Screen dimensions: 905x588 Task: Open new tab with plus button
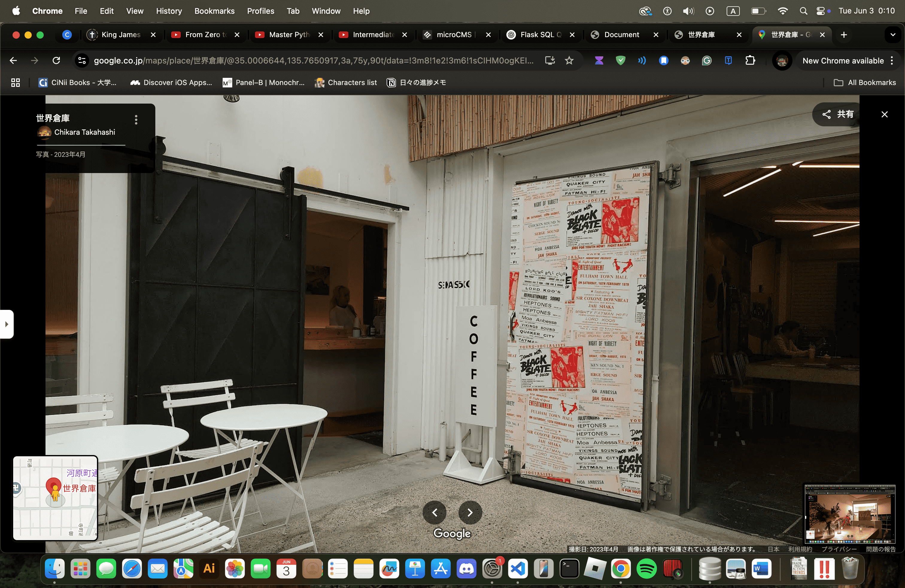[x=843, y=35]
